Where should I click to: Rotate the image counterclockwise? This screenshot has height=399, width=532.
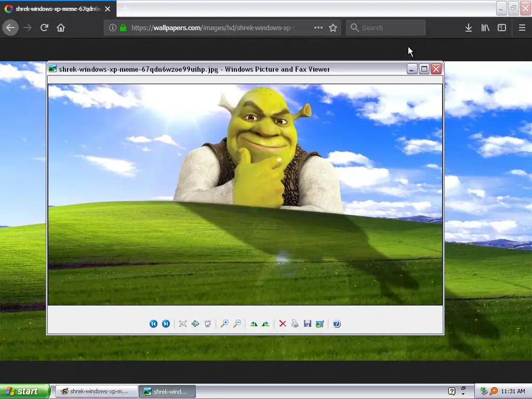tap(265, 324)
